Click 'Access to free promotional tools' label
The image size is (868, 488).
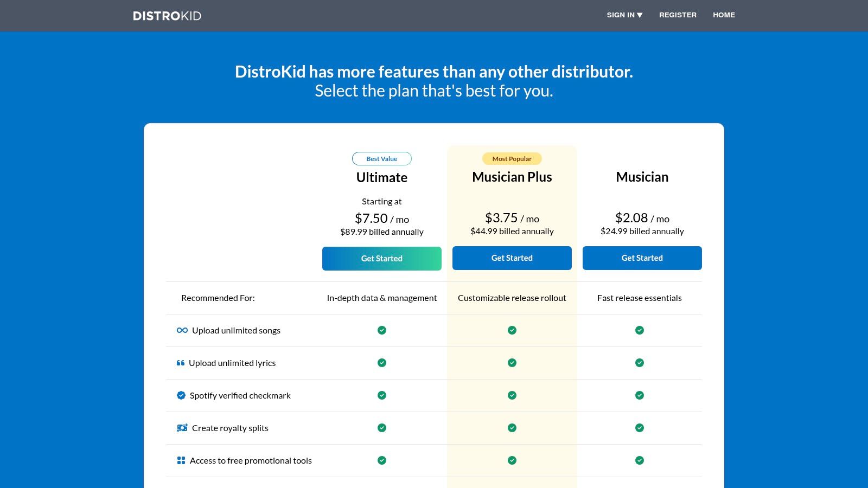tap(251, 461)
